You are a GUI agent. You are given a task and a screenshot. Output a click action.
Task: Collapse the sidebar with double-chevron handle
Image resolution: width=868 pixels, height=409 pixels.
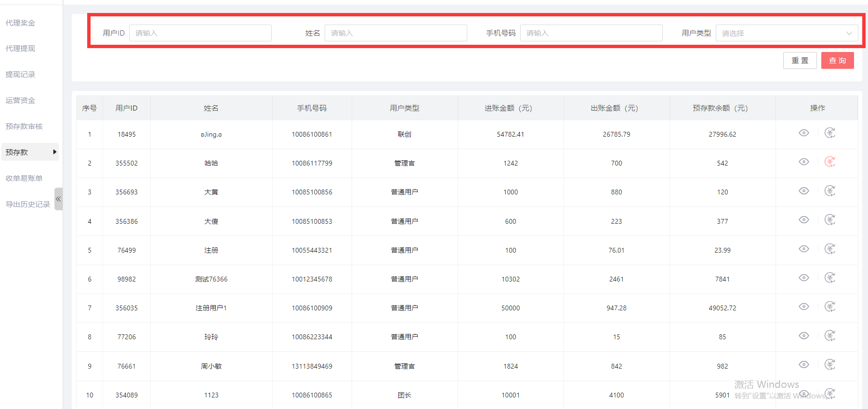coord(58,199)
